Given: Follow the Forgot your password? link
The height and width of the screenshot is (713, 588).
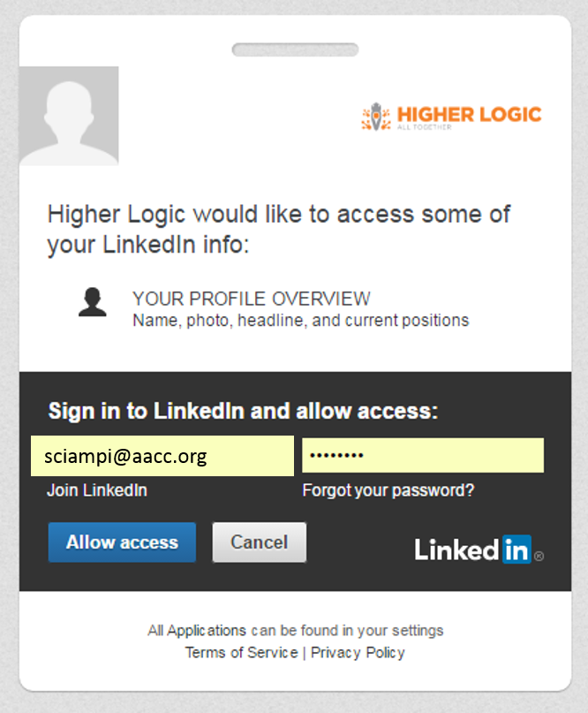Looking at the screenshot, I should point(388,490).
